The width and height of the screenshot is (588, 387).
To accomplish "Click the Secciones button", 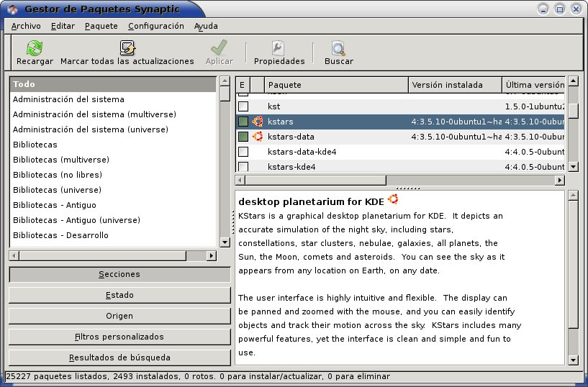I will coord(119,274).
